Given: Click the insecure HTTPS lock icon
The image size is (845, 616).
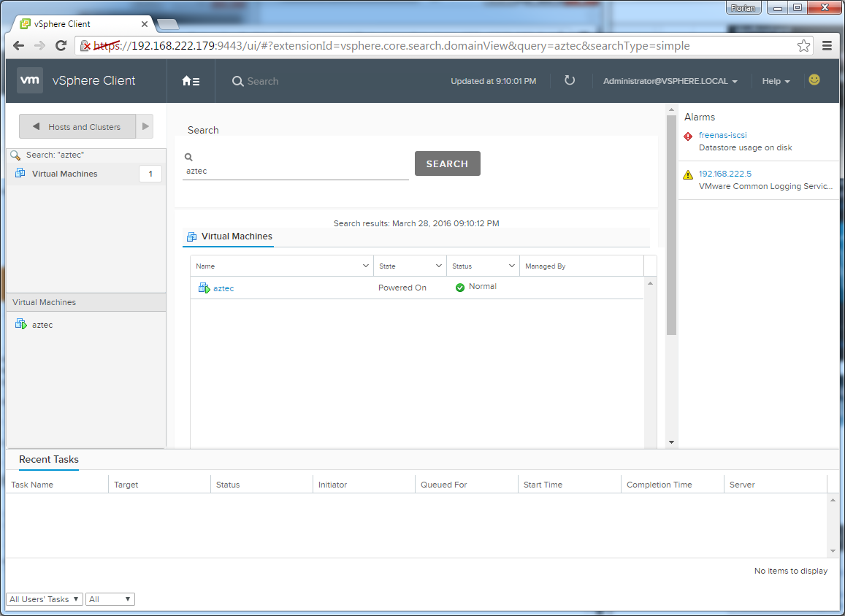Looking at the screenshot, I should click(x=85, y=46).
